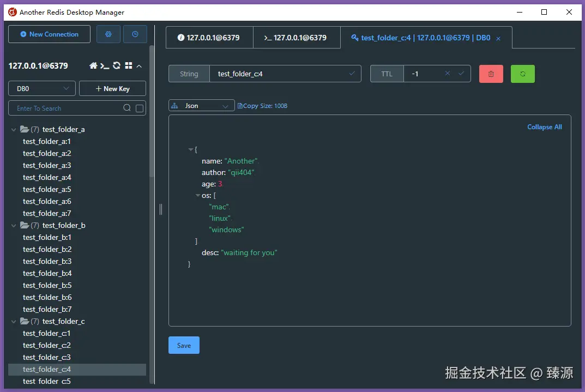Click the "windows" os array value

226,230
